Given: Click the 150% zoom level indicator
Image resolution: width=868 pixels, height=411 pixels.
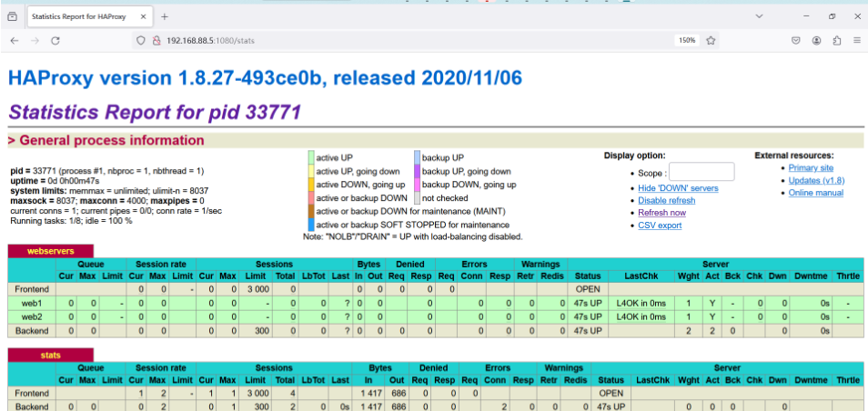Looking at the screenshot, I should [x=686, y=40].
